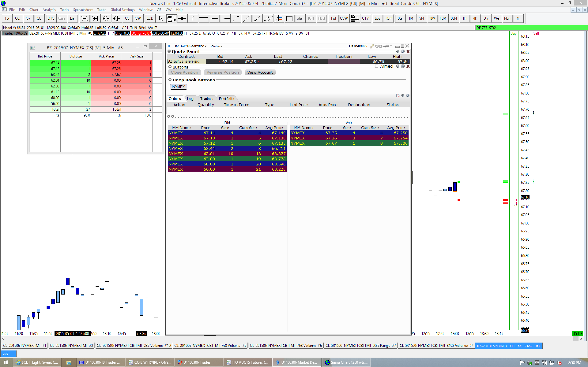Enable the Armed checkbox

[x=377, y=66]
